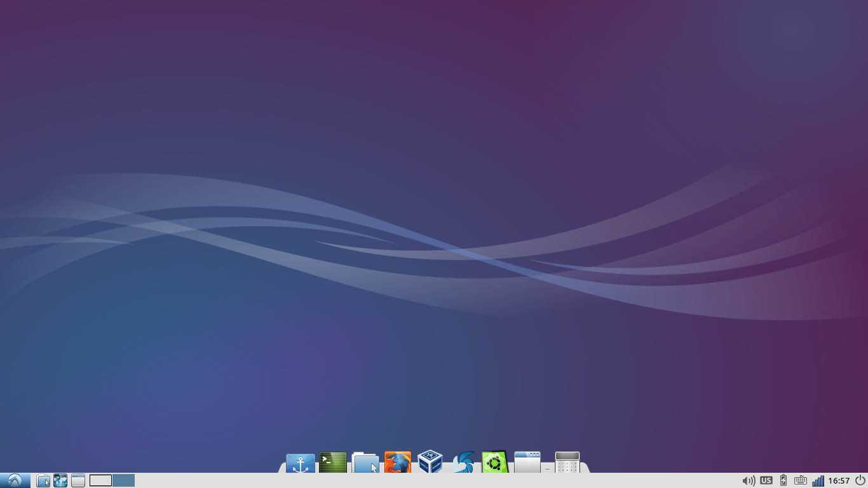This screenshot has width=868, height=488.
Task: Open the green Ubuntu software icon in dock
Action: pyautogui.click(x=495, y=462)
